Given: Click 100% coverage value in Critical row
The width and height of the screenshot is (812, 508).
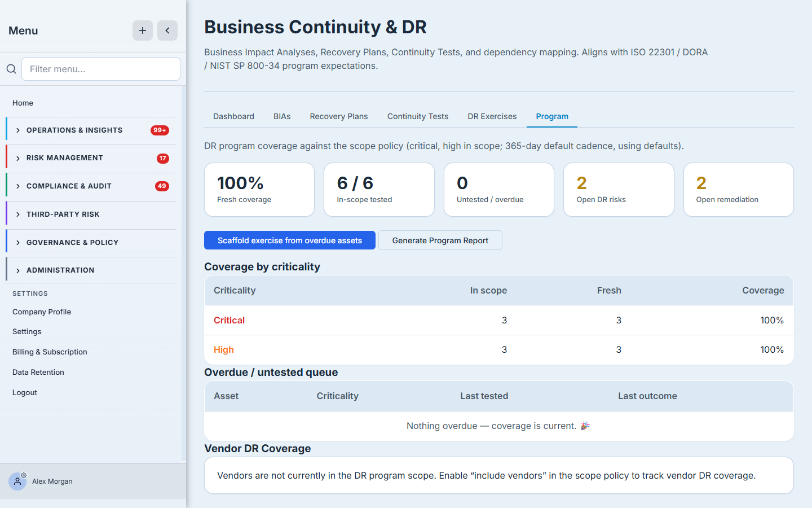Looking at the screenshot, I should 772,320.
